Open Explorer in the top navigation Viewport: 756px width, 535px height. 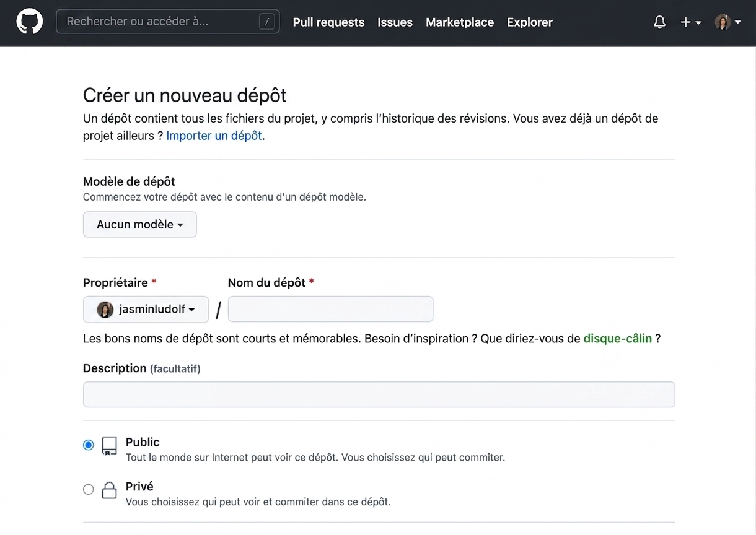point(530,22)
